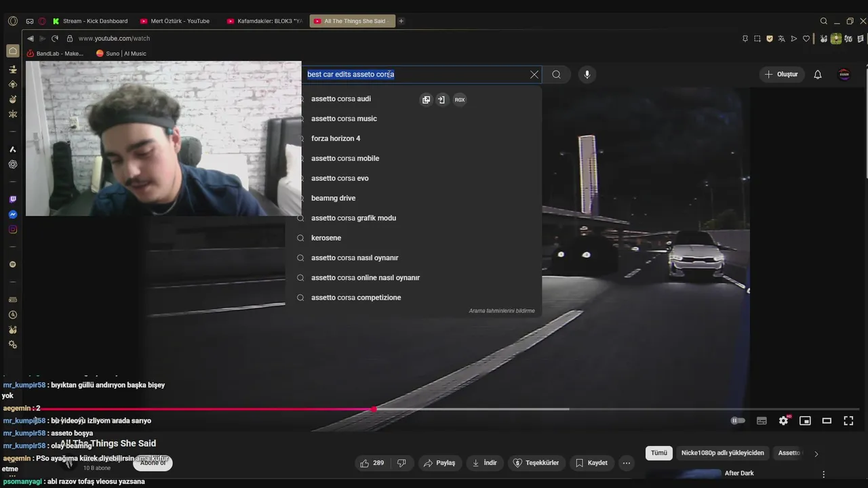The height and width of the screenshot is (488, 868).
Task: Click the heart bookmark icon
Action: coord(806,39)
